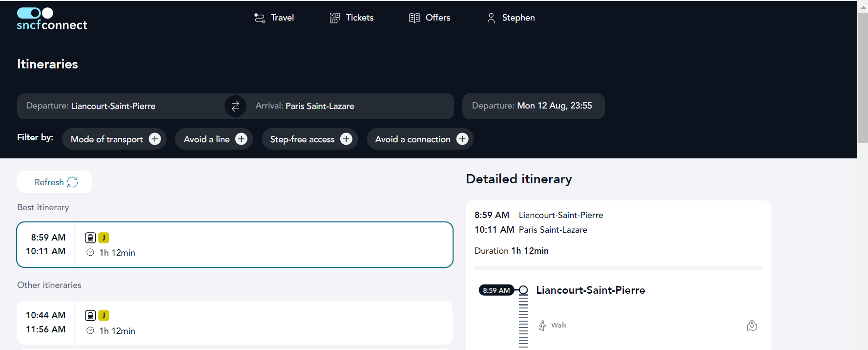Open Stephen's account menu
The height and width of the screenshot is (350, 868).
point(511,18)
